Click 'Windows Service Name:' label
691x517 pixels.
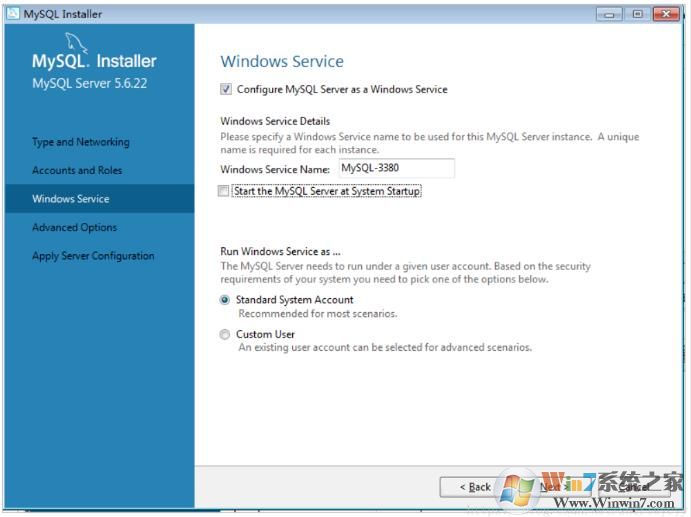click(275, 169)
